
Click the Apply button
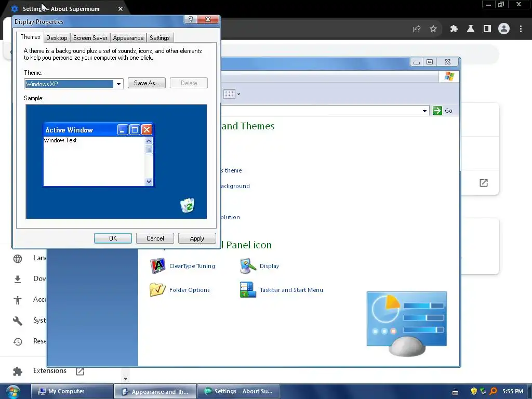coord(197,238)
